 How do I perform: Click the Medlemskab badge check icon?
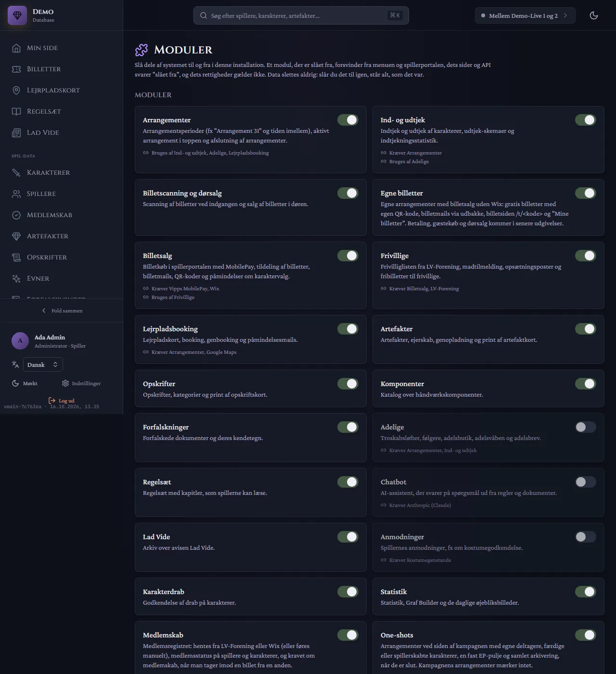point(16,215)
